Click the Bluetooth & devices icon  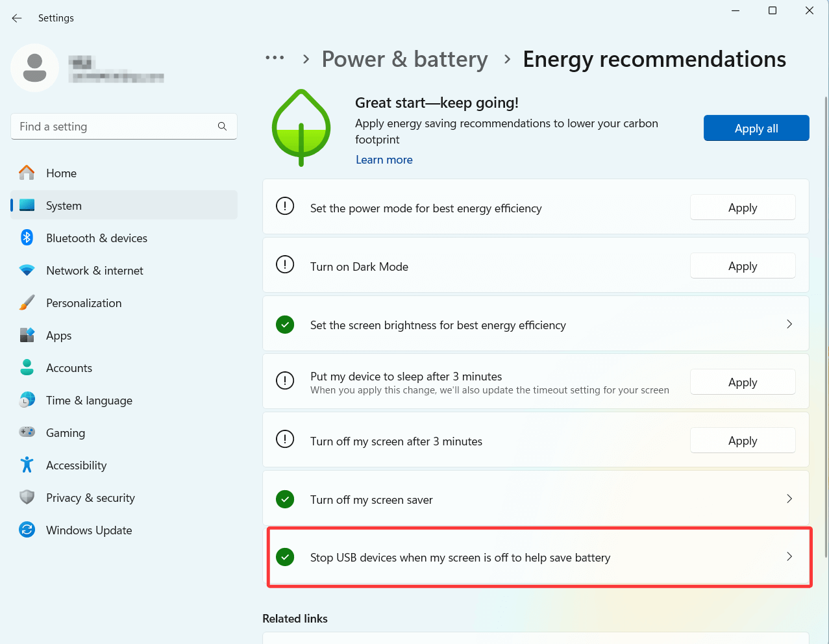point(26,238)
